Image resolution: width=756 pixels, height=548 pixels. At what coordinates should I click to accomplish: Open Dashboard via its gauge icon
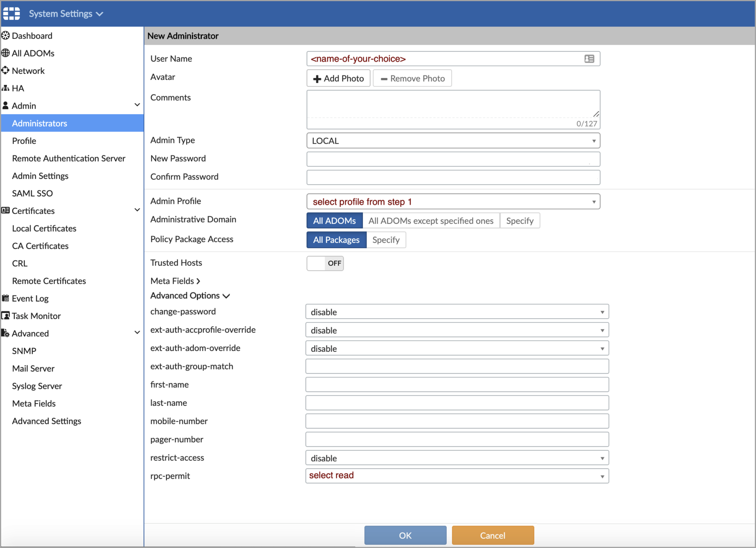pyautogui.click(x=6, y=36)
